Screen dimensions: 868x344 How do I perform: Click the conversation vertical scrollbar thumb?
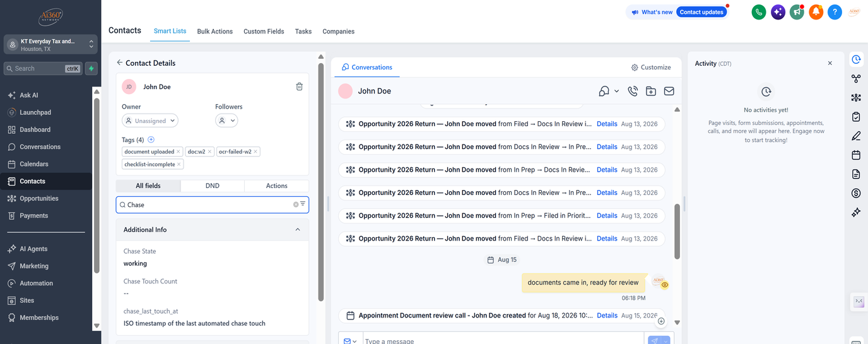point(677,231)
